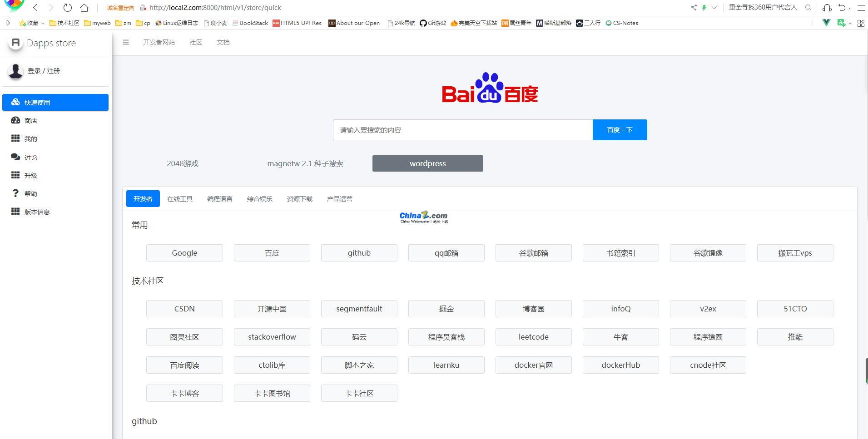Open the 帮助 sidebar icon

15,193
